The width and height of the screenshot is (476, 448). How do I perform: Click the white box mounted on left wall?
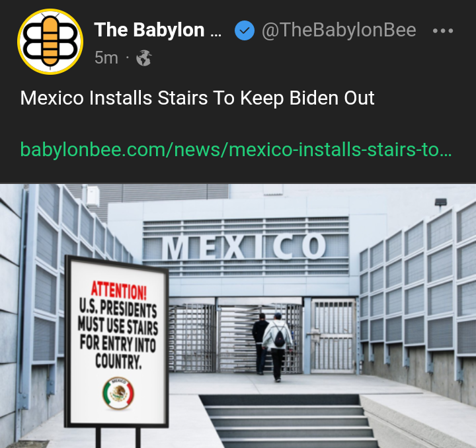[93, 196]
